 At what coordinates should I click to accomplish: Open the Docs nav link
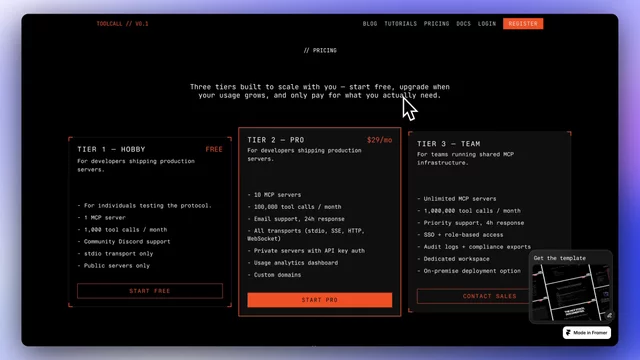click(463, 24)
